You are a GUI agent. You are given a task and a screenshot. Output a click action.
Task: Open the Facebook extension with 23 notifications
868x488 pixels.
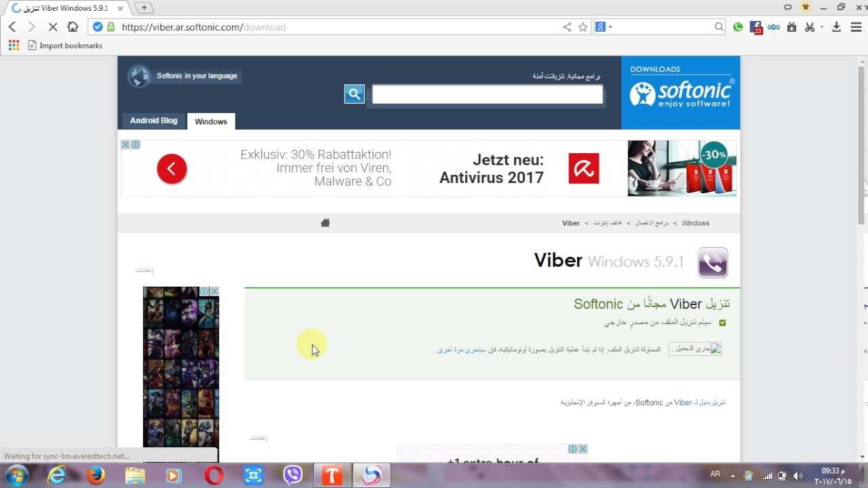click(x=756, y=28)
